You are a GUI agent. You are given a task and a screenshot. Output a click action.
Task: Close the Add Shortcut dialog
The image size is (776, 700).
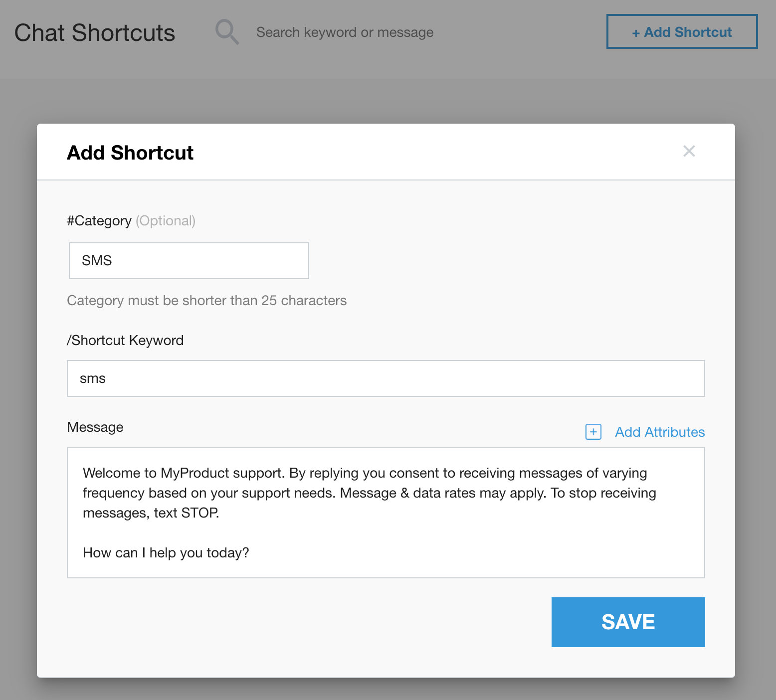pos(689,151)
